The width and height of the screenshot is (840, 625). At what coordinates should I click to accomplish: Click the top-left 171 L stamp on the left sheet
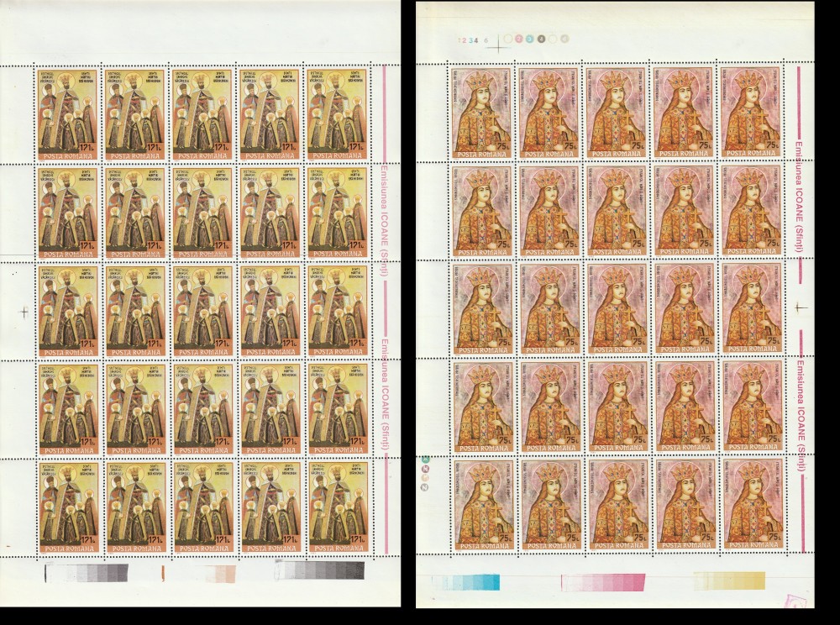point(68,114)
